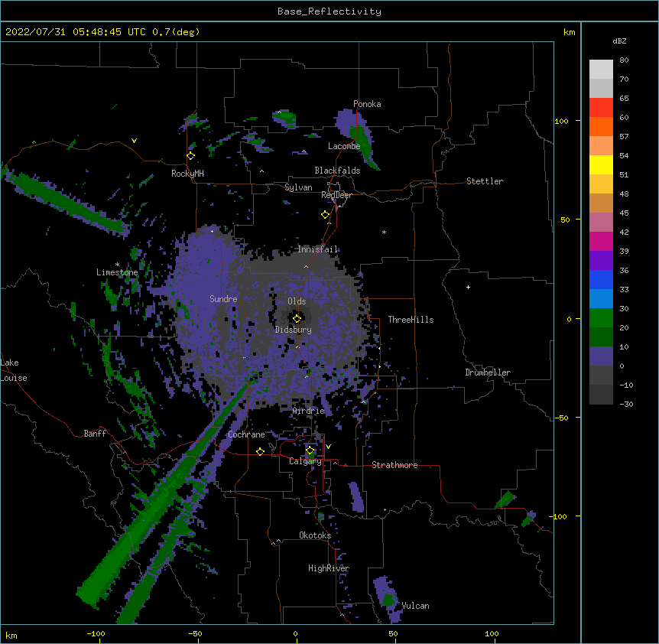Click the Ponoka city label
This screenshot has width=659, height=644.
coord(367,104)
